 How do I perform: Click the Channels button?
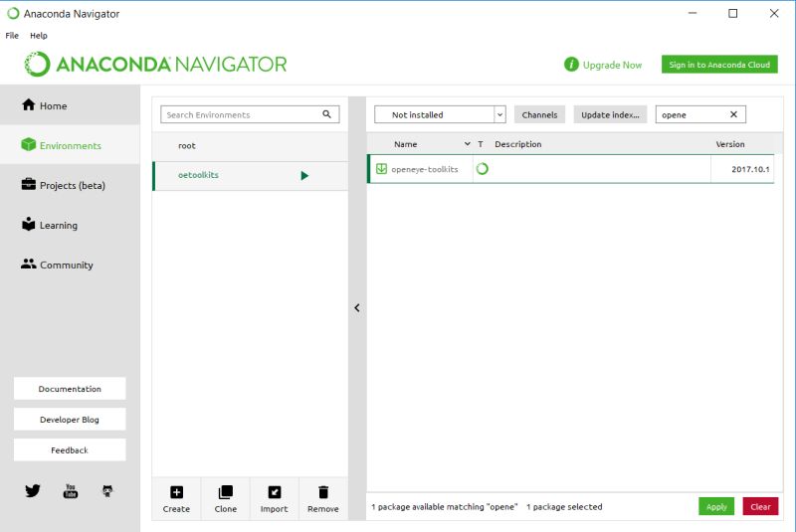(x=539, y=114)
